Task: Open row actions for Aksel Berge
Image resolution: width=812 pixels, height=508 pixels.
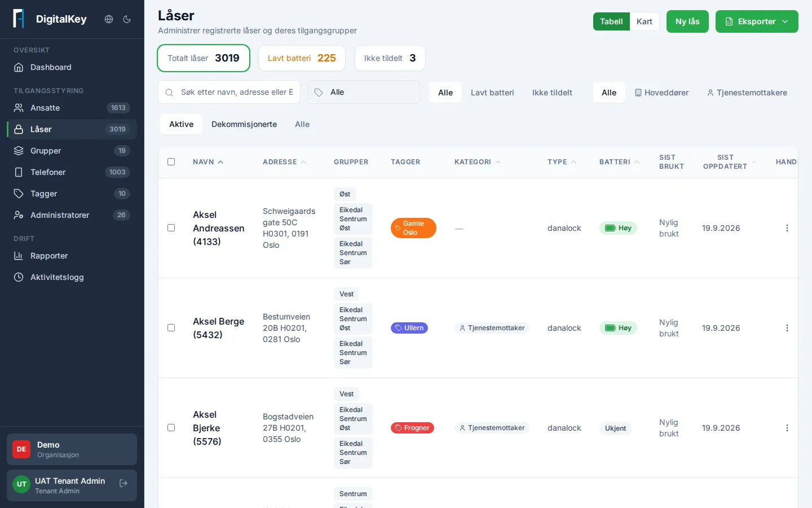Action: pos(787,328)
